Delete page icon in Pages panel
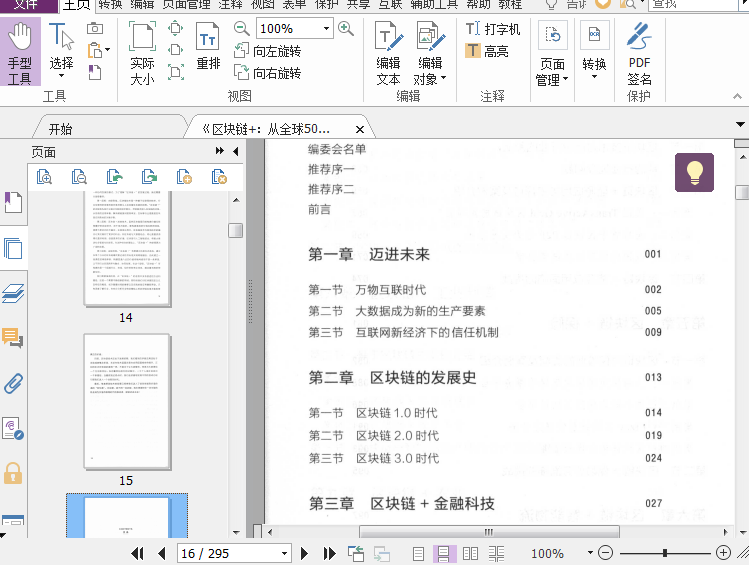This screenshot has height=565, width=749. (219, 177)
